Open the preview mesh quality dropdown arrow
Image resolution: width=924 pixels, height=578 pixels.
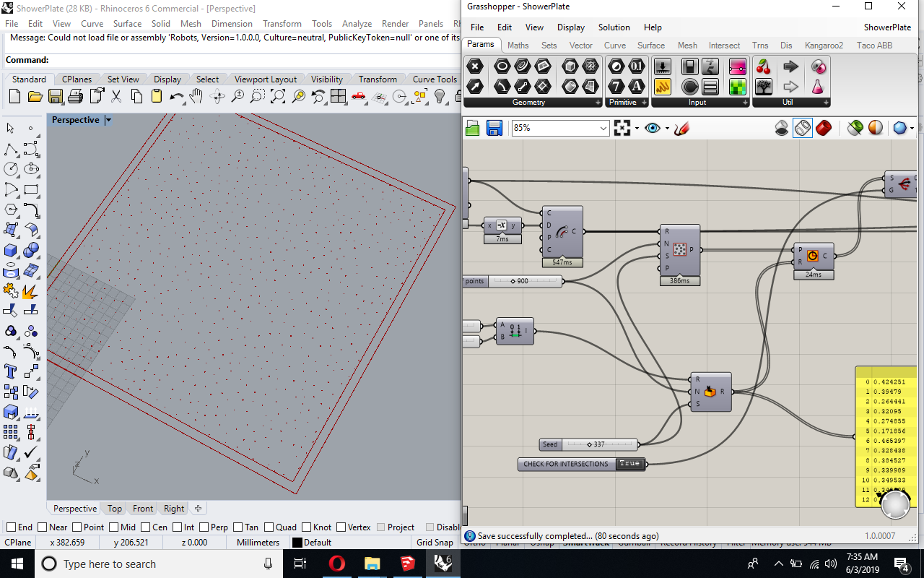click(x=912, y=128)
